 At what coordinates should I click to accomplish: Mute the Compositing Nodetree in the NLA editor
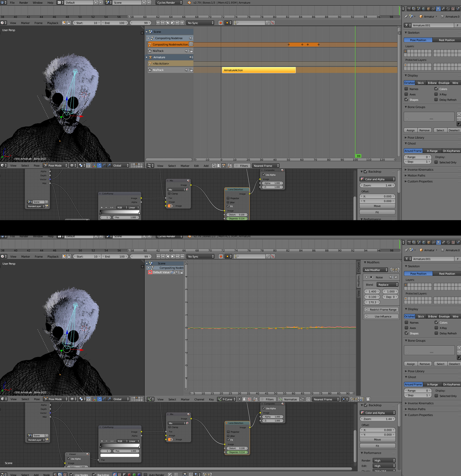tap(191, 38)
